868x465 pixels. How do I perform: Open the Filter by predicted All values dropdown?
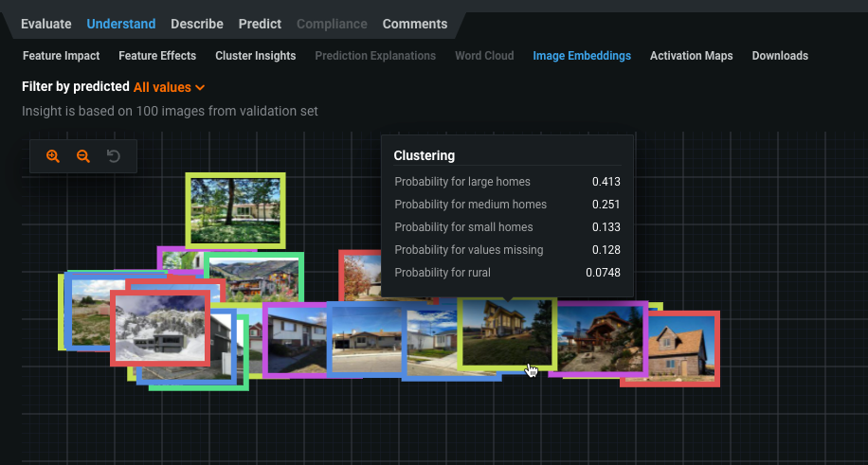(x=170, y=87)
